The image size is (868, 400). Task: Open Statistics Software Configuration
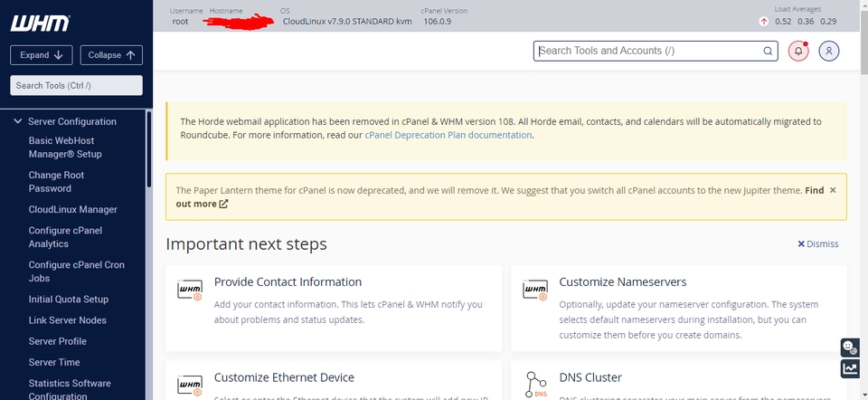coord(70,389)
